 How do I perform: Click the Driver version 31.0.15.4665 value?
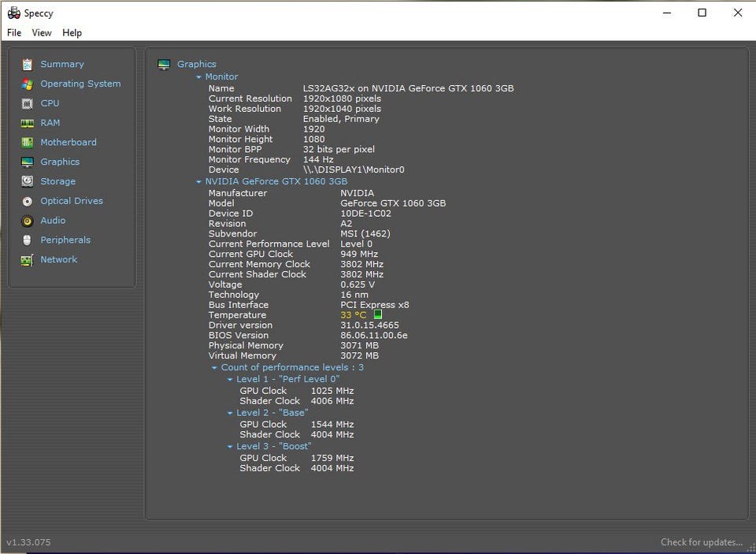click(369, 325)
